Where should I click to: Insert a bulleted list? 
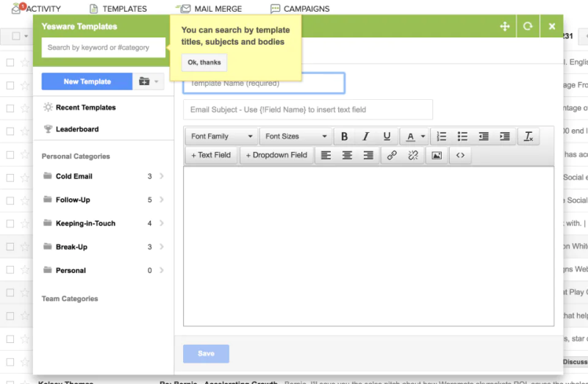click(x=462, y=137)
